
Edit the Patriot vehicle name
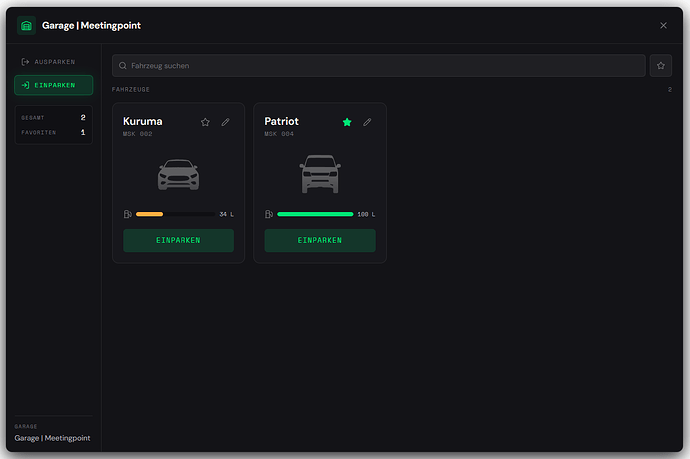pos(367,122)
